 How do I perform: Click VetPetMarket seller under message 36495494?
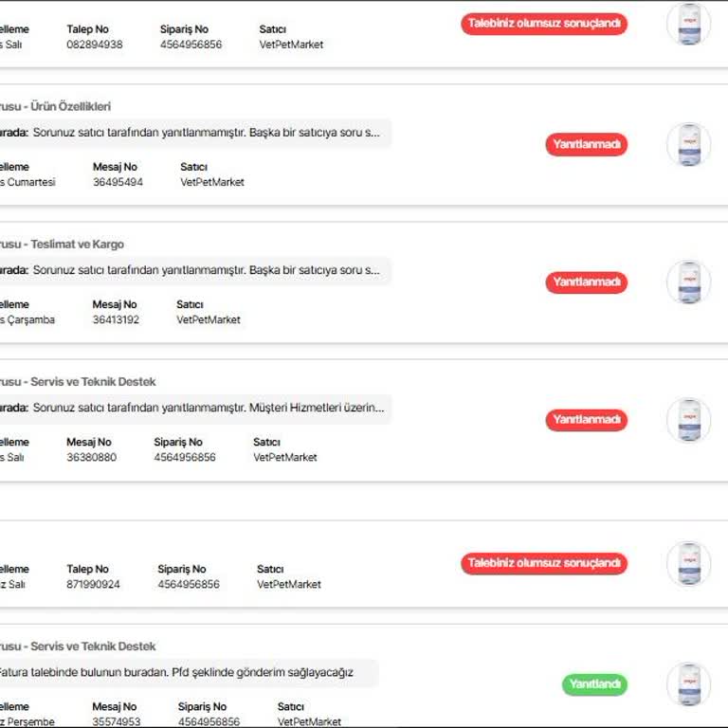point(212,182)
